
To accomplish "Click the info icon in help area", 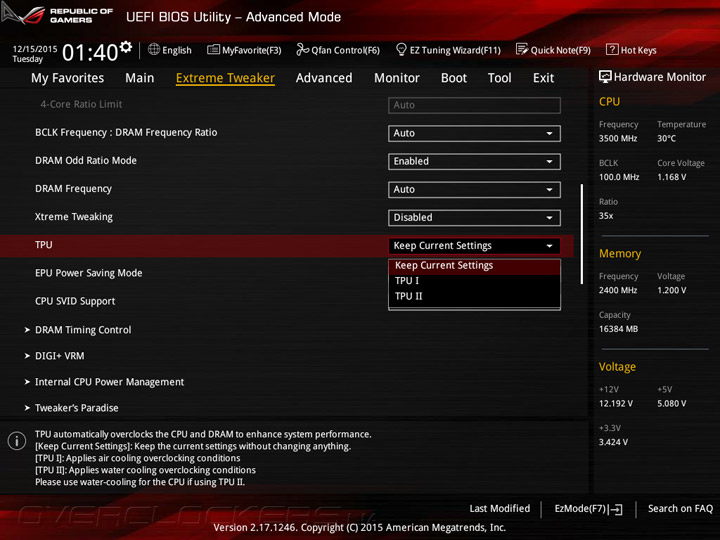I will [x=17, y=441].
